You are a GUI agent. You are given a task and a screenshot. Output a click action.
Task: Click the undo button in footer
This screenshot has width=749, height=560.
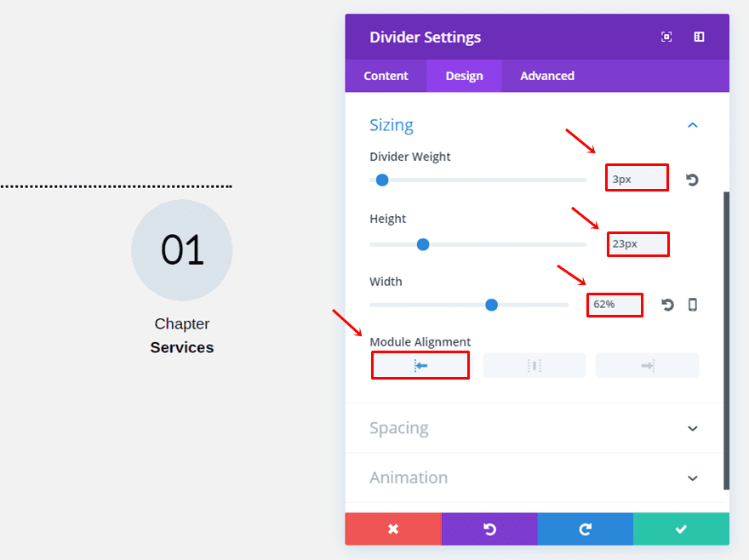[489, 529]
